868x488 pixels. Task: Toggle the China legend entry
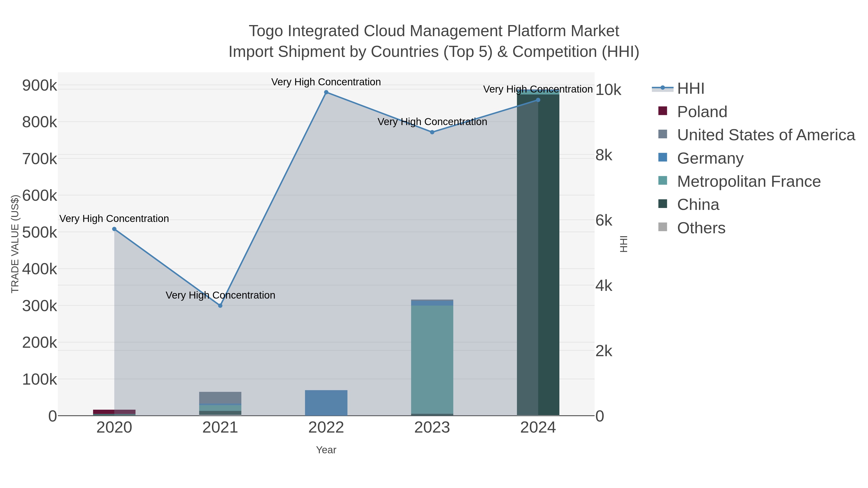(688, 205)
